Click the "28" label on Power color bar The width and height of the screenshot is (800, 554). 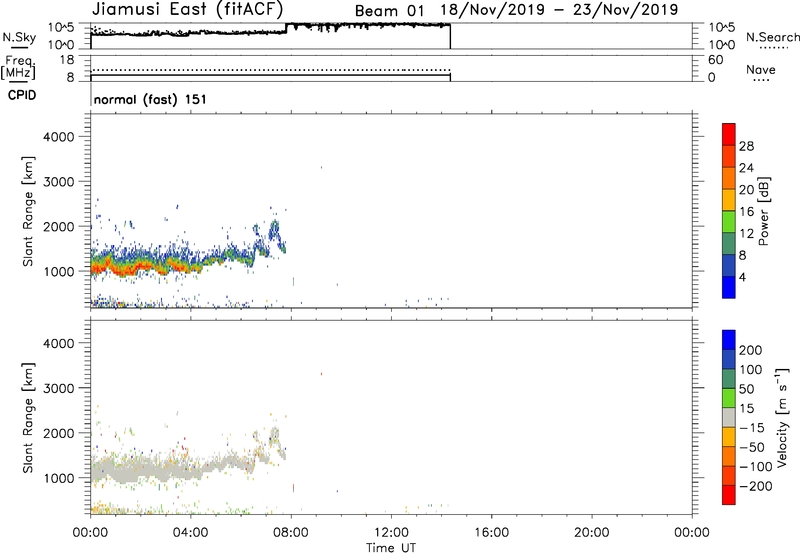coord(746,146)
